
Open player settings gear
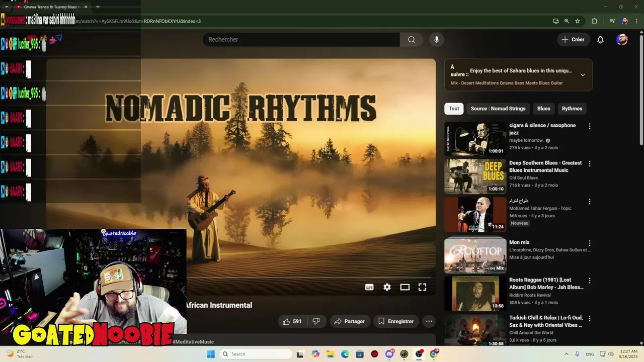(387, 287)
